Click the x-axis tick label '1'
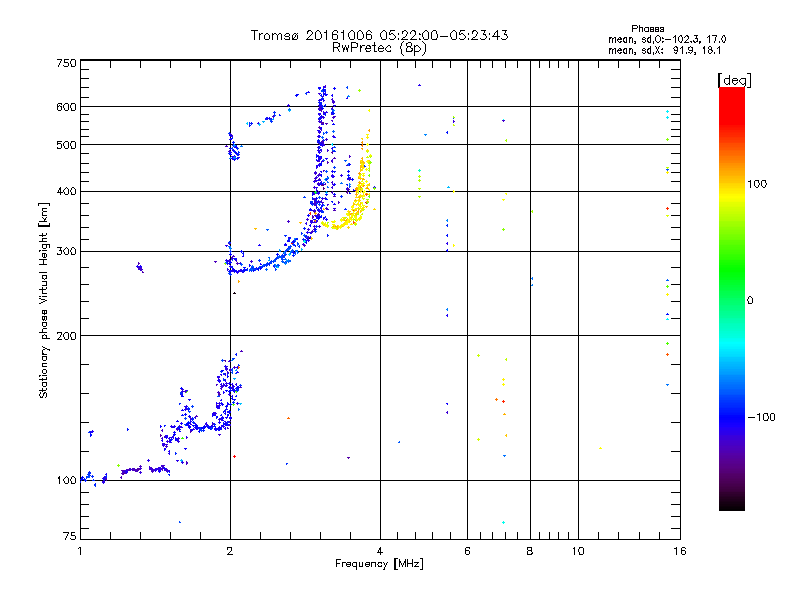 coord(80,551)
